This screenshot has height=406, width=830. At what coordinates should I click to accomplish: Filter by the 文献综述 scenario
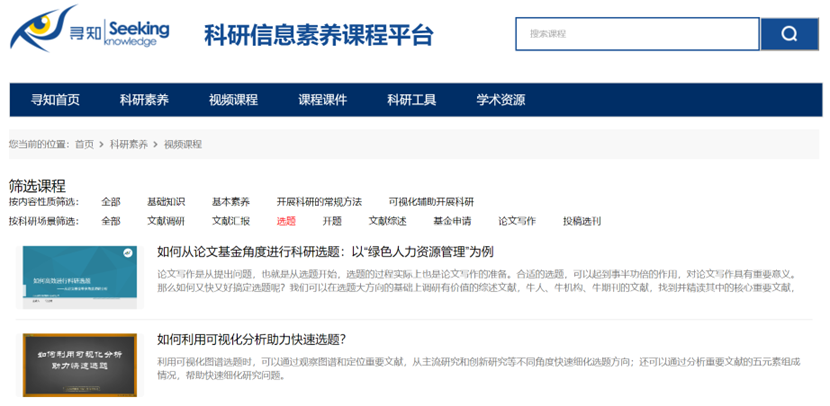click(x=387, y=221)
